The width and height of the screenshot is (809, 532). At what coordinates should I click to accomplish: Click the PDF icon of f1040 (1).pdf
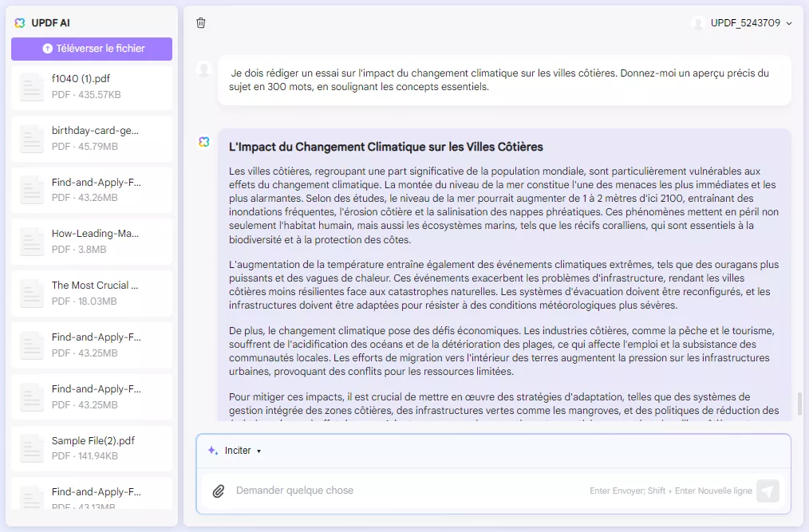(x=31, y=89)
